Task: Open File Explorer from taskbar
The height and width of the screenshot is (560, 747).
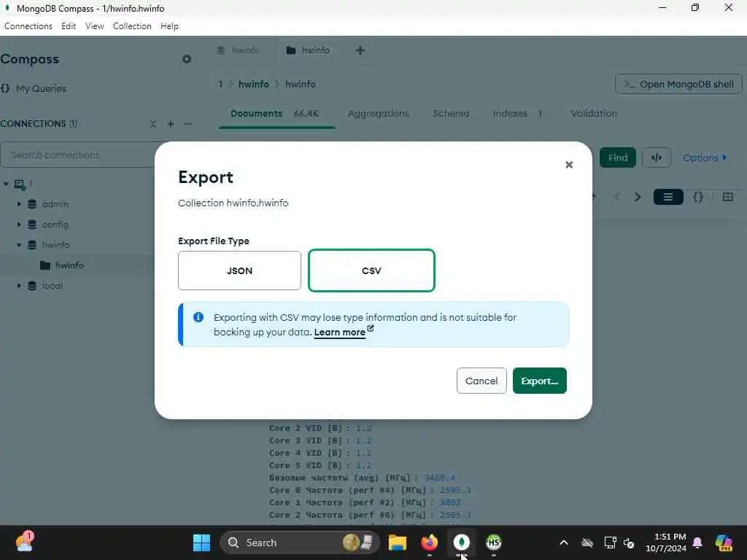Action: coord(398,542)
